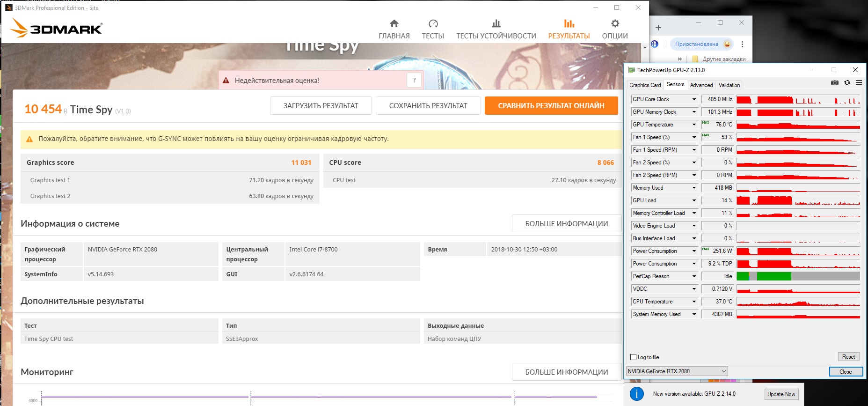Click БОЛЬШЕ ИНФОРМАЦИИ next to Информация о системе
Viewport: 868px width, 406px height.
coord(567,224)
